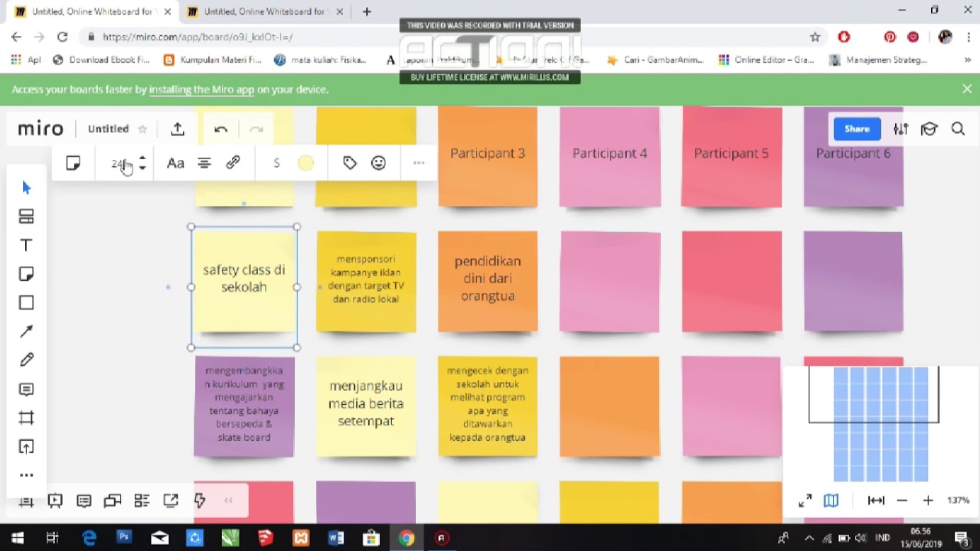Select the Pen drawing tool
Image resolution: width=980 pixels, height=551 pixels.
27,360
